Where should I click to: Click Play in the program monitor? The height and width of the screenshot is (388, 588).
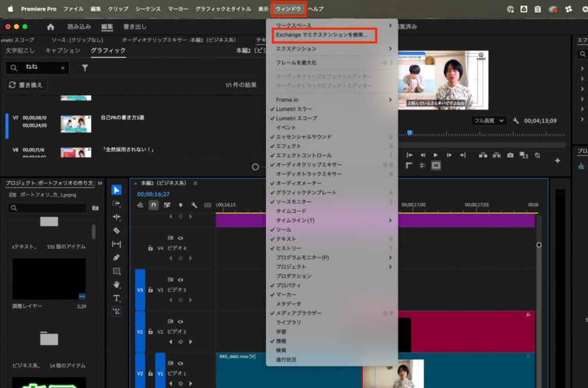tap(435, 155)
